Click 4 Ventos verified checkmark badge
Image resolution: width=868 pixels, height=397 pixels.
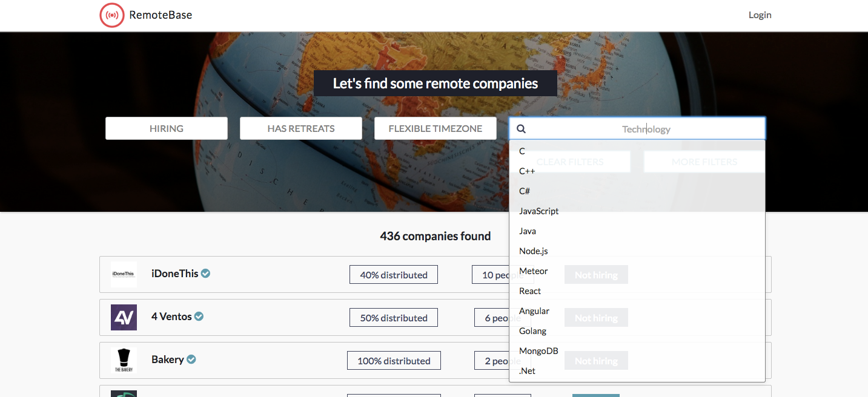tap(199, 317)
